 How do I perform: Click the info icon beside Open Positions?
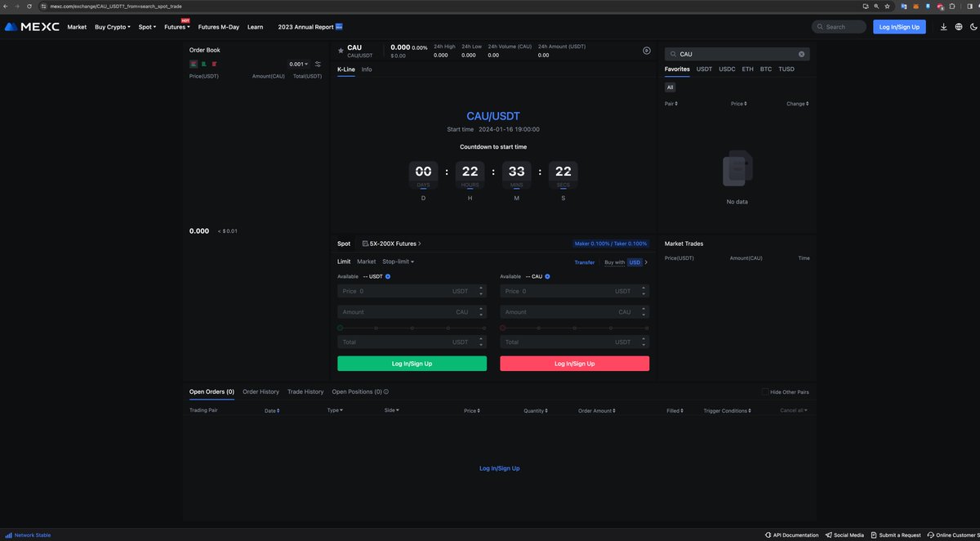386,391
